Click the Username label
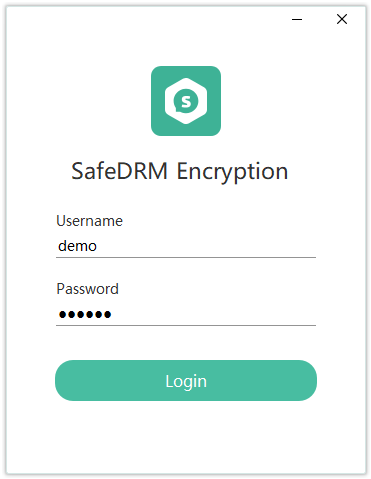 (x=89, y=221)
